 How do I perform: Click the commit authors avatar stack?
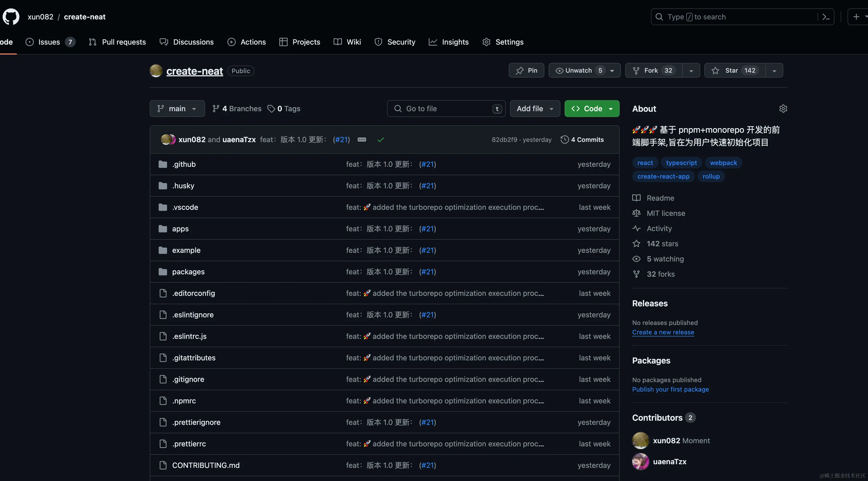pyautogui.click(x=168, y=139)
